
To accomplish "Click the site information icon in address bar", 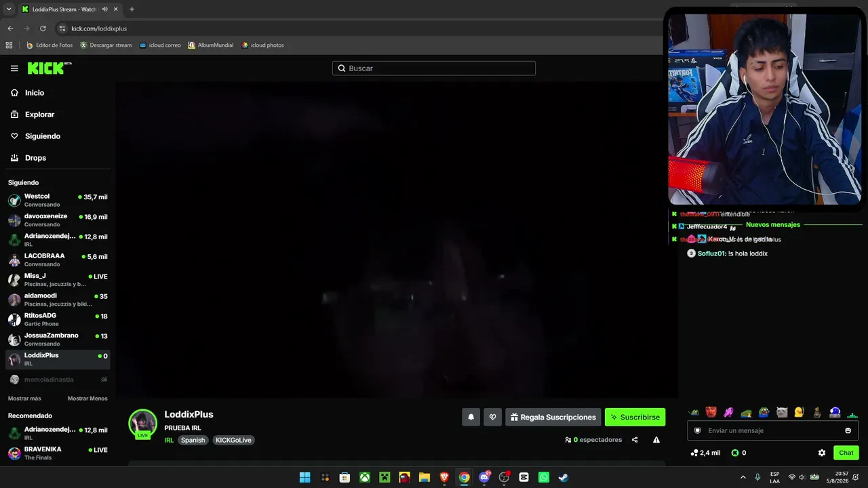I will 62,28.
